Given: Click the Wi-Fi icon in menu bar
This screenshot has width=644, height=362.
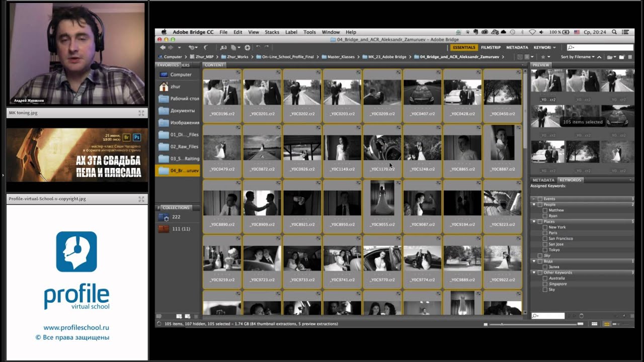Looking at the screenshot, I should tap(532, 32).
